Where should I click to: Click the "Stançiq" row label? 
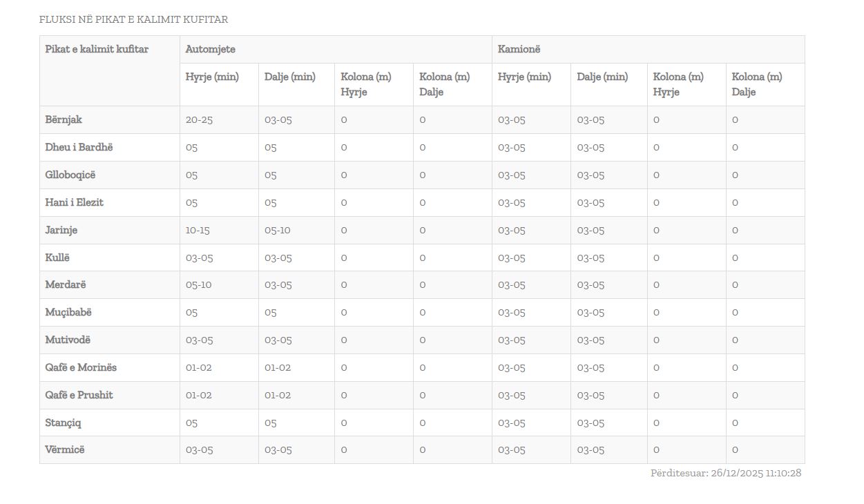coord(64,423)
